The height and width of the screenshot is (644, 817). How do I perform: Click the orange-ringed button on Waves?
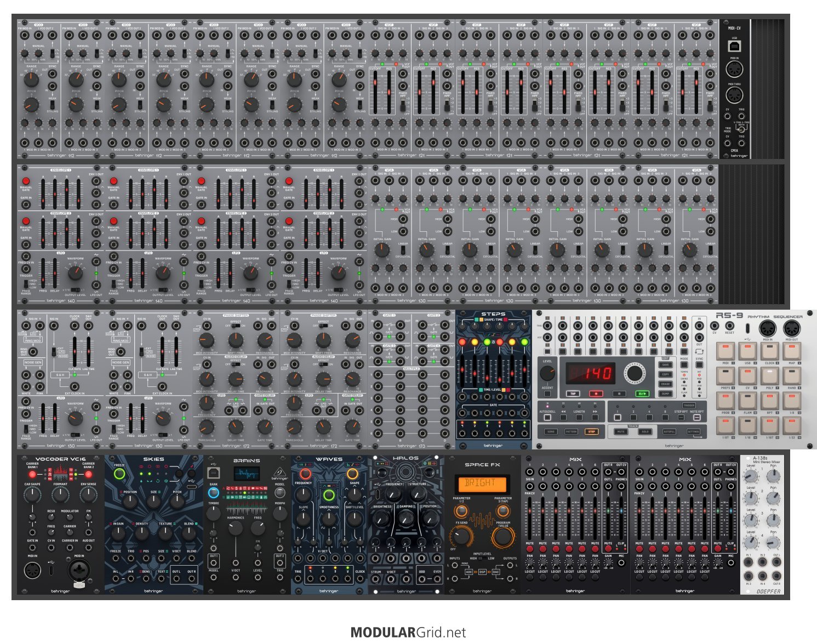click(x=352, y=474)
